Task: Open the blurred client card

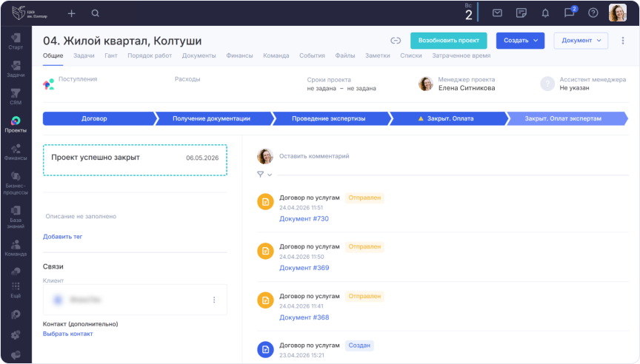Action: [x=135, y=300]
